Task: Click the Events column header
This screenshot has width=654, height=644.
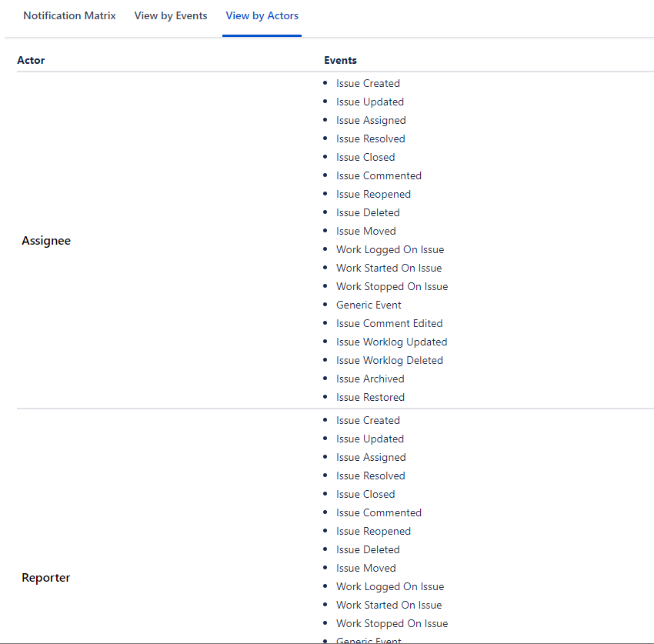Action: point(340,61)
